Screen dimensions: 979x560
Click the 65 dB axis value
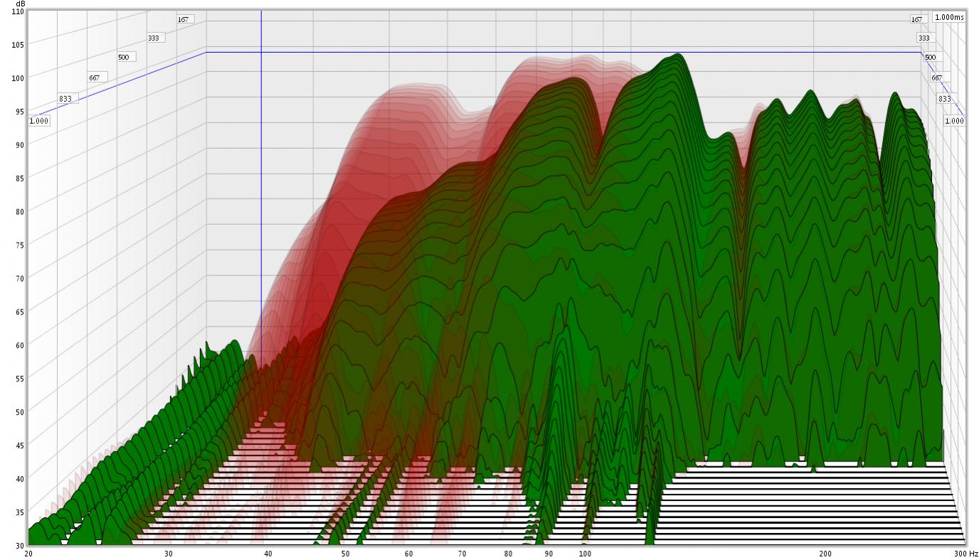20,312
